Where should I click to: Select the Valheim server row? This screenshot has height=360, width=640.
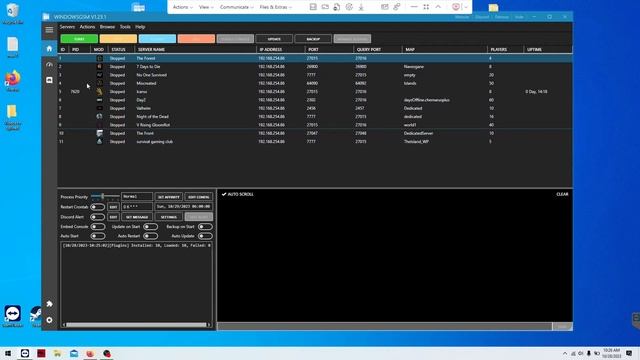pos(315,108)
